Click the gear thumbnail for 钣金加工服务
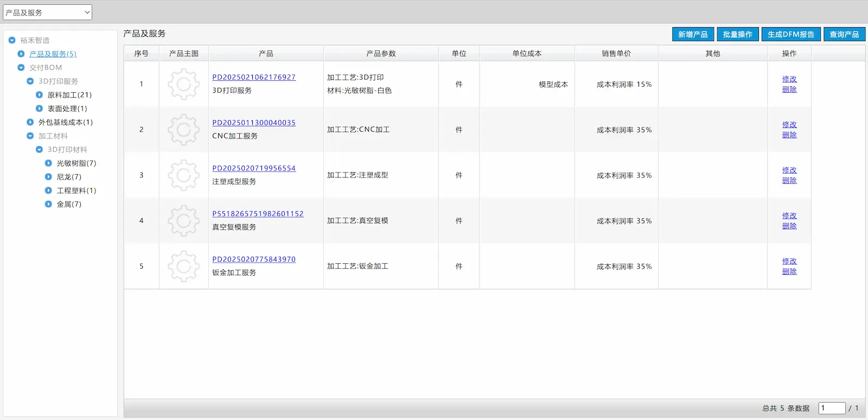The height and width of the screenshot is (420, 868). (183, 266)
